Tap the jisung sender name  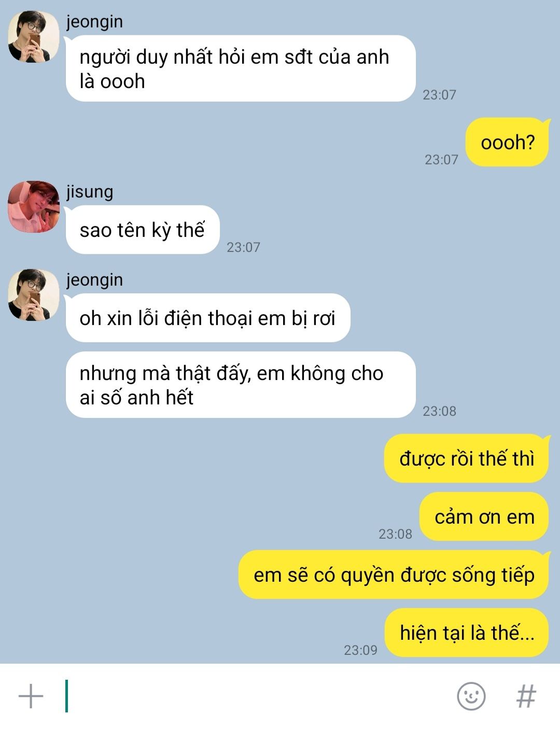click(x=90, y=192)
